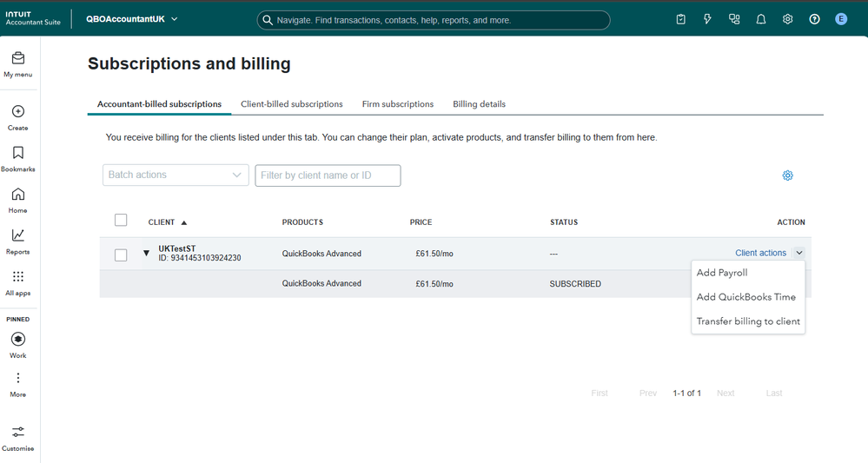The width and height of the screenshot is (868, 463).
Task: Open the header switch-apps icon
Action: click(x=734, y=19)
